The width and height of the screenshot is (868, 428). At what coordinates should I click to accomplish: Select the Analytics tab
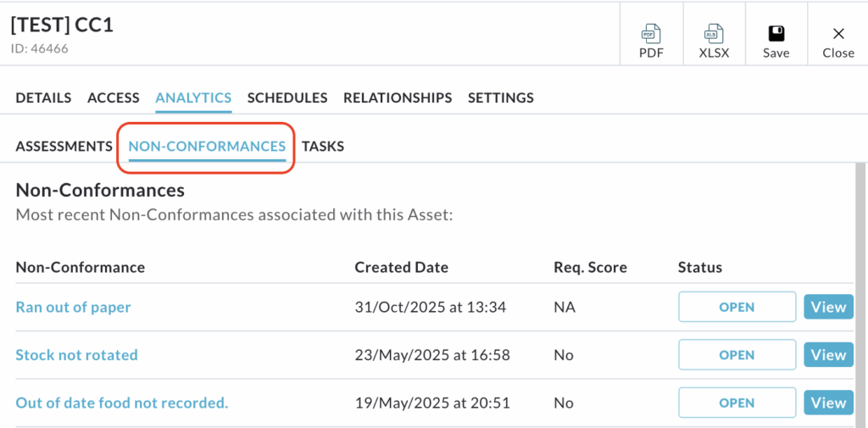pyautogui.click(x=193, y=97)
